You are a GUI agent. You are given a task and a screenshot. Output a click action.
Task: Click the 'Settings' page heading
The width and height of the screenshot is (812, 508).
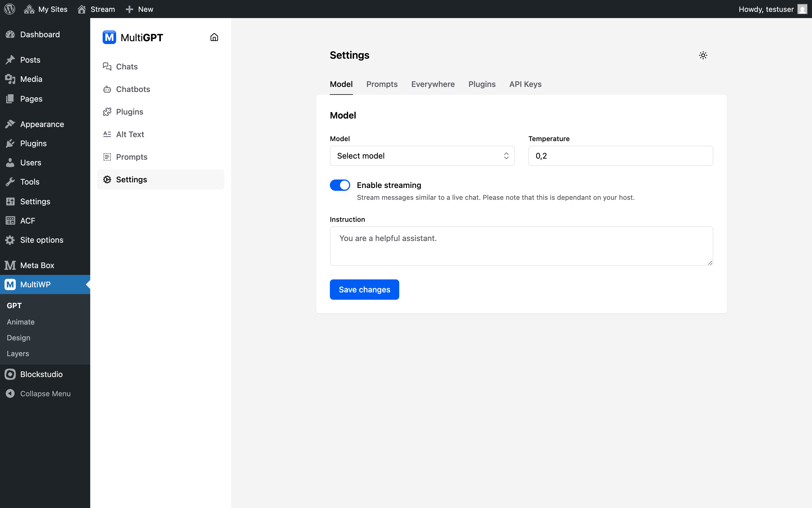point(349,55)
